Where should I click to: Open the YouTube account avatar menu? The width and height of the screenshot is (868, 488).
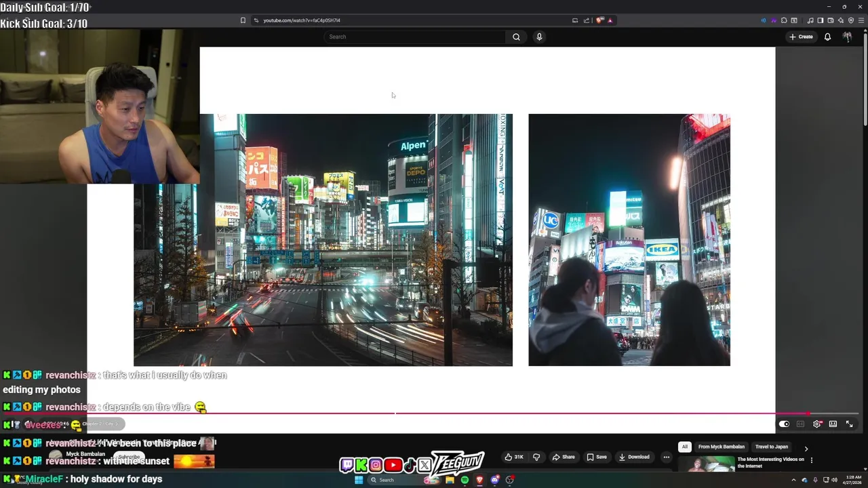click(847, 37)
